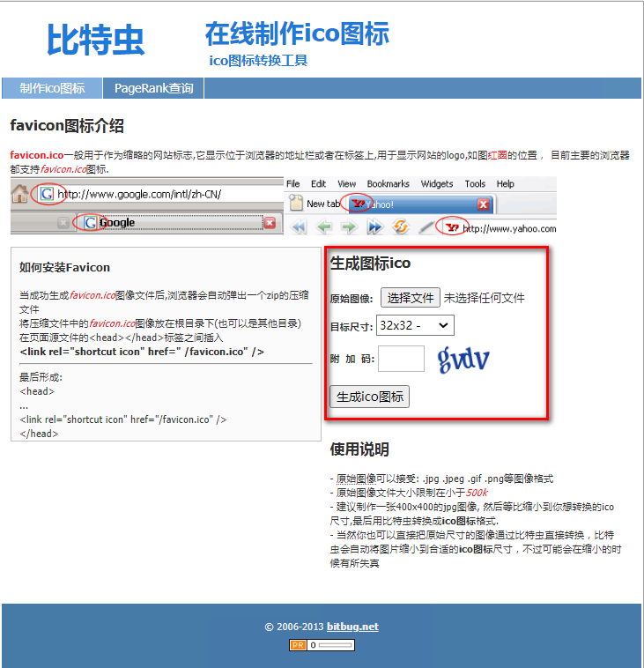Click the green forward arrow in example toolbar
This screenshot has height=668, width=644.
(x=349, y=227)
